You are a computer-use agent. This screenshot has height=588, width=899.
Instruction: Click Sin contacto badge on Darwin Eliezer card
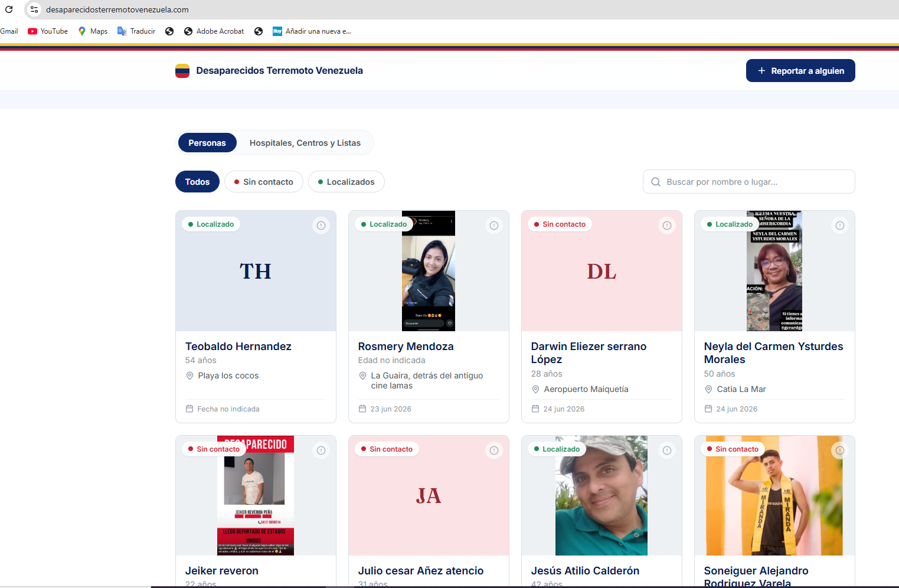click(x=560, y=224)
